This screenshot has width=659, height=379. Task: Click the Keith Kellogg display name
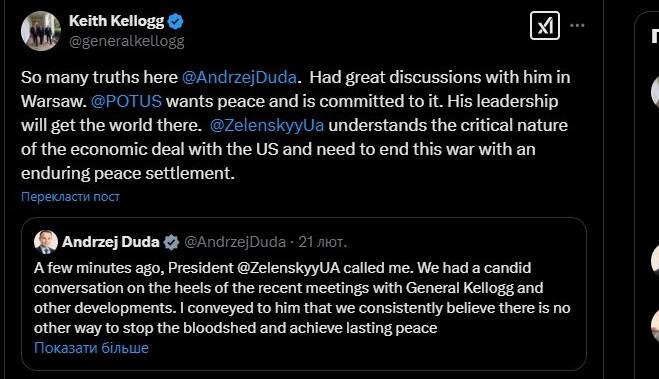116,21
